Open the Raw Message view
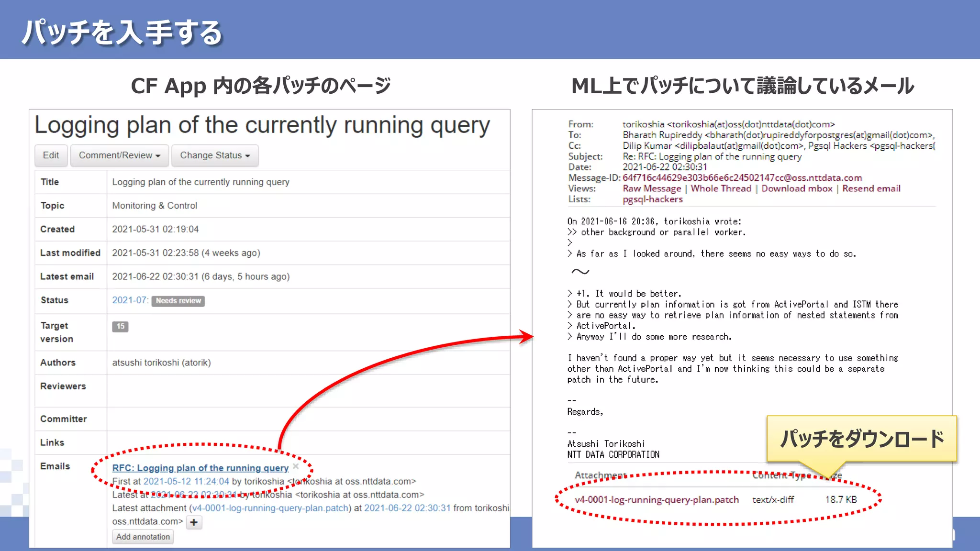This screenshot has height=551, width=980. (x=652, y=188)
